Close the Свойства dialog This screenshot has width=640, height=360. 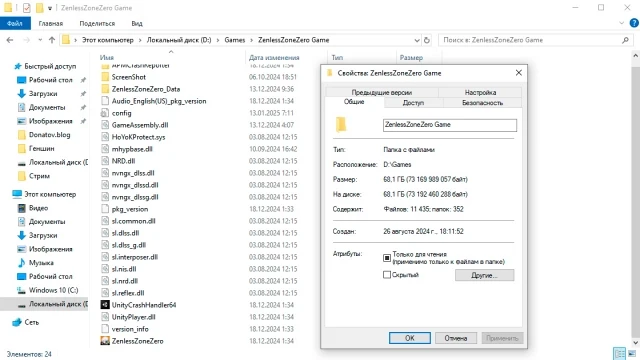(518, 73)
